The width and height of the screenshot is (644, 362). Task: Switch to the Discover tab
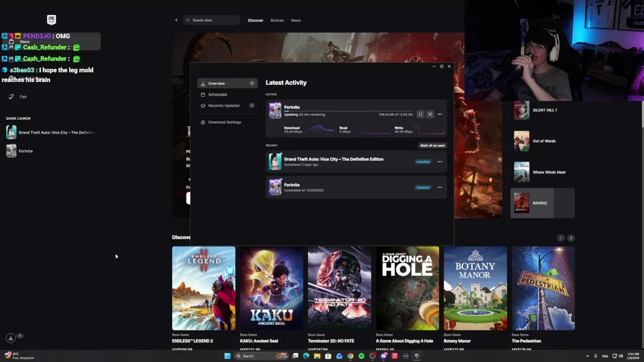[256, 20]
